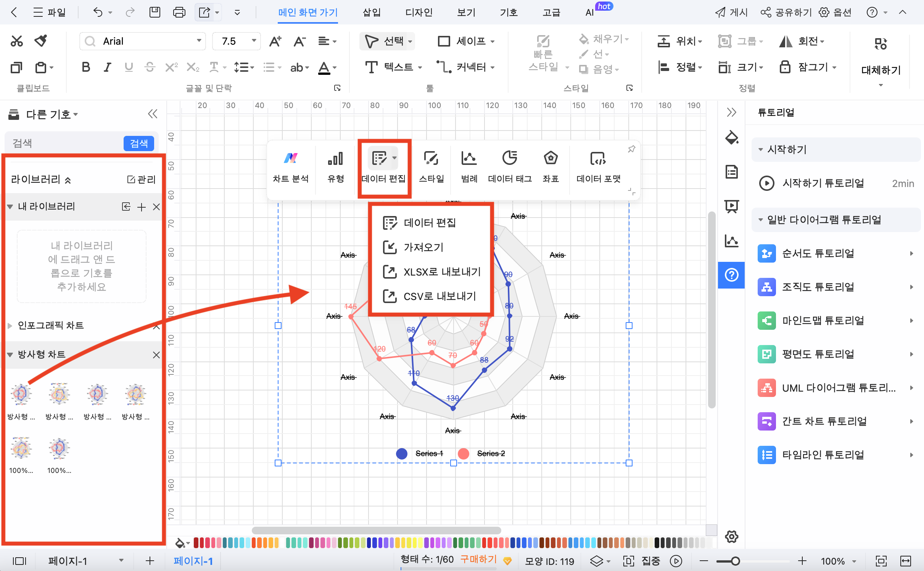Undo the last action
924x571 pixels.
pyautogui.click(x=98, y=13)
